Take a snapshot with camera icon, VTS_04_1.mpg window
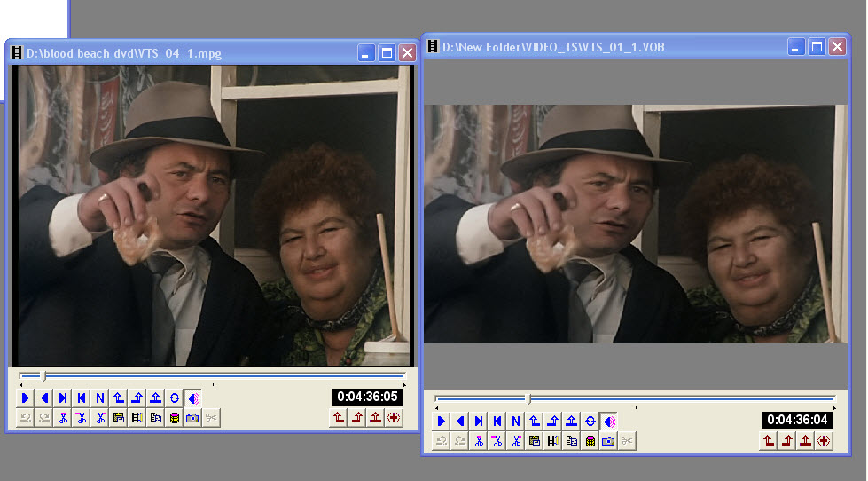This screenshot has height=481, width=868. click(192, 418)
